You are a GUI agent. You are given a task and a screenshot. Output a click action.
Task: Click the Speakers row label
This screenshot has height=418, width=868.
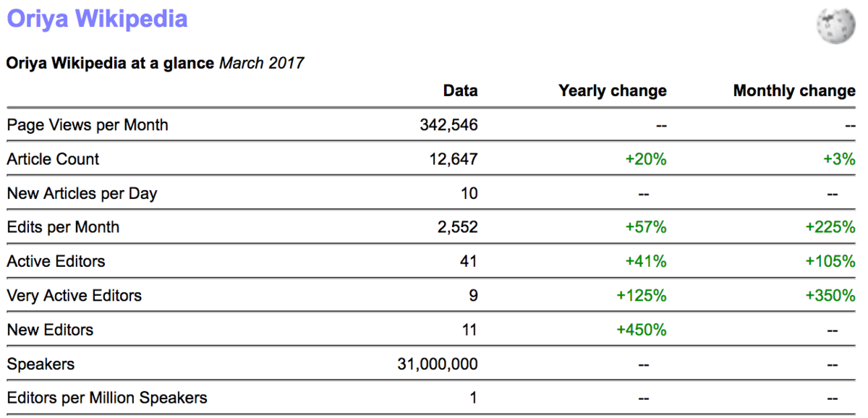[41, 364]
